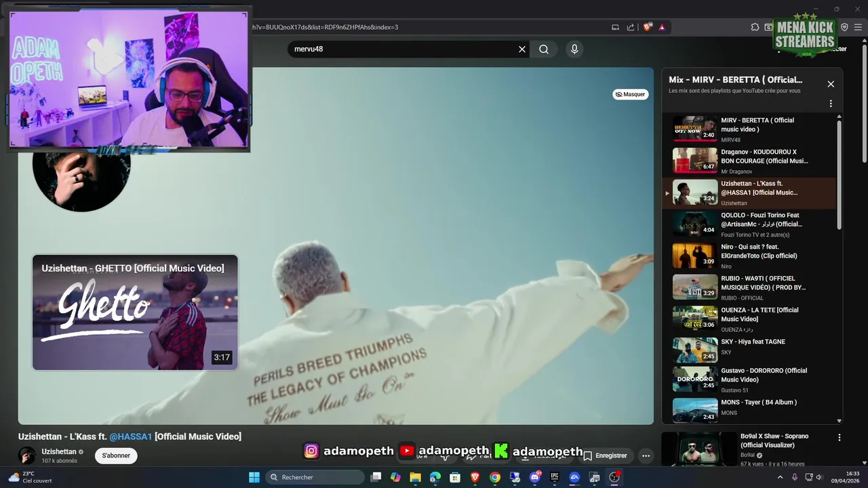Open the clock showing 16:33 09/04/2026
Viewport: 868px width, 488px height.
click(845, 477)
